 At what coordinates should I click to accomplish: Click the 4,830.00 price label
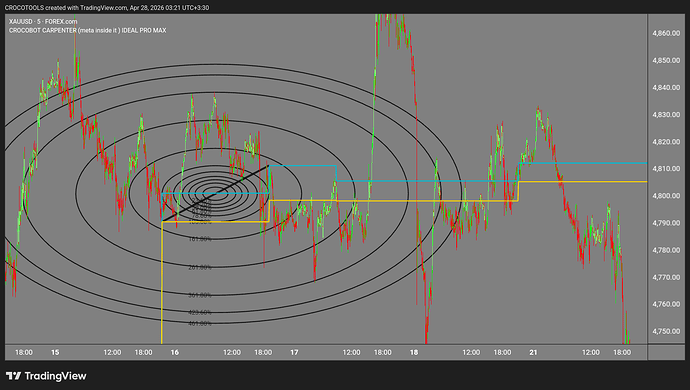(x=666, y=115)
